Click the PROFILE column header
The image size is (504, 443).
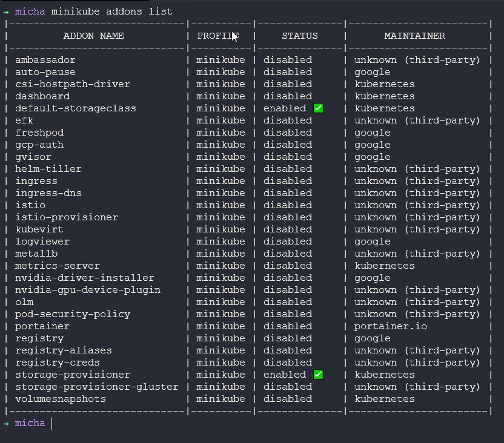pos(217,36)
